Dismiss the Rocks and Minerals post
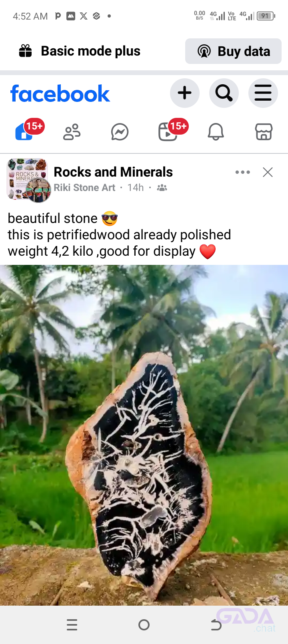 click(268, 172)
